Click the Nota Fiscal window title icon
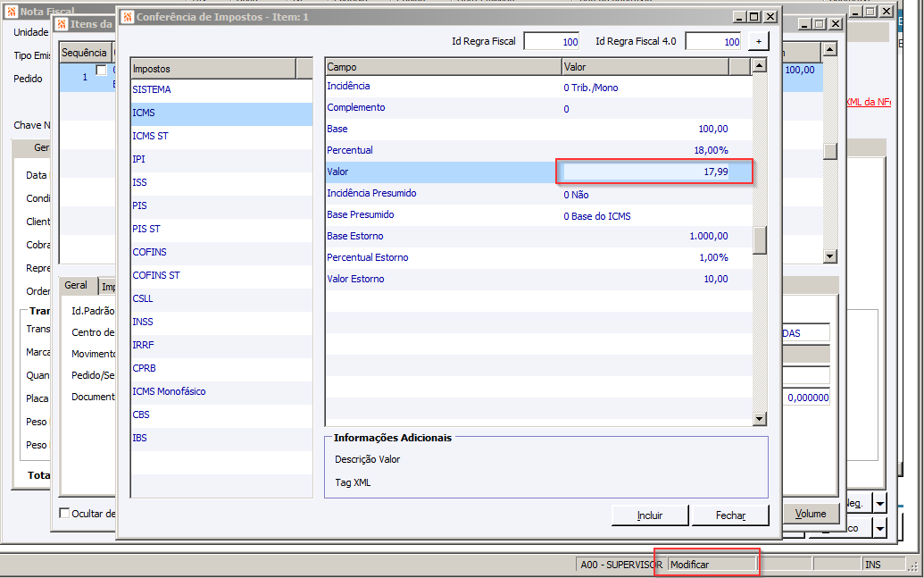Screen dimensions: 924x578 pos(12,12)
